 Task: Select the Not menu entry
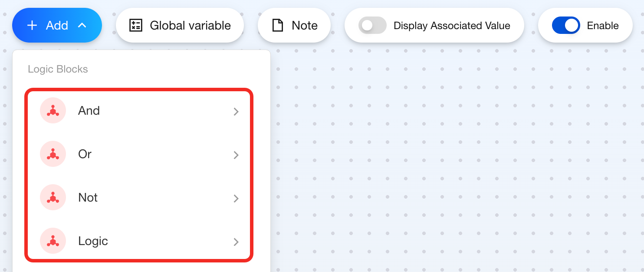(x=88, y=198)
